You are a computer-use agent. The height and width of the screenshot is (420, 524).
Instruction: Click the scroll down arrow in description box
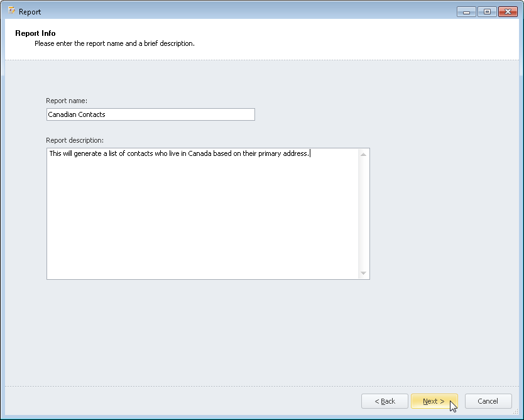tap(364, 274)
